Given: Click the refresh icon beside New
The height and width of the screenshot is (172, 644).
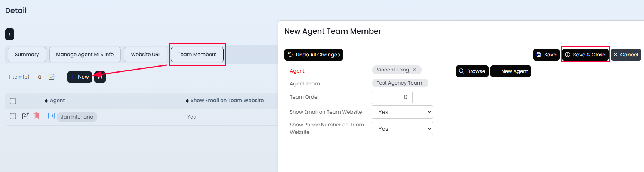Looking at the screenshot, I should click(x=100, y=77).
